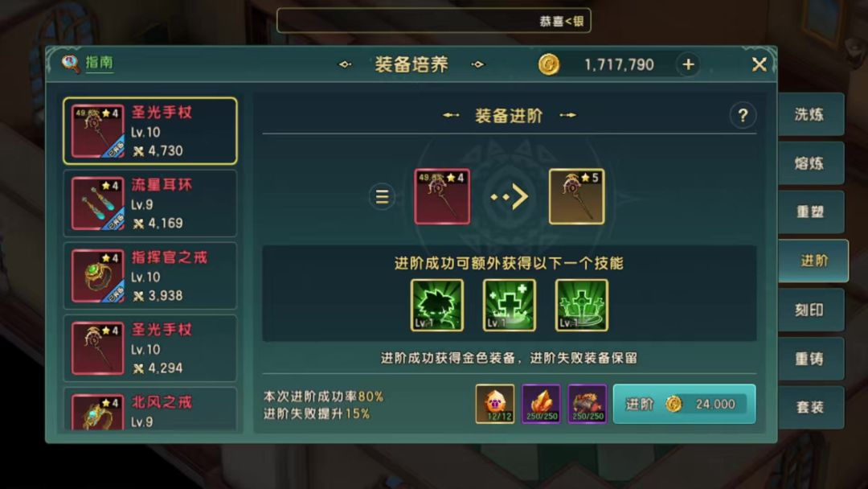
Task: Click the question mark help icon
Action: (743, 116)
